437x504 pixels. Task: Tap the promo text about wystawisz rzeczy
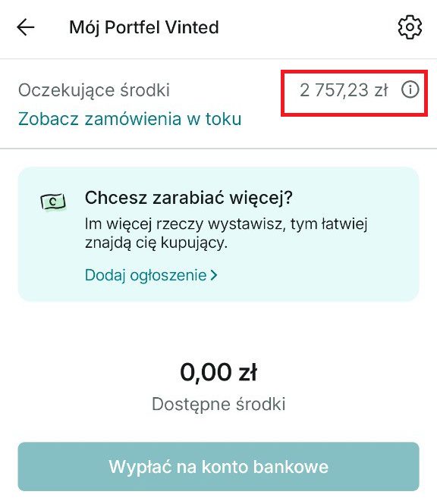click(226, 224)
